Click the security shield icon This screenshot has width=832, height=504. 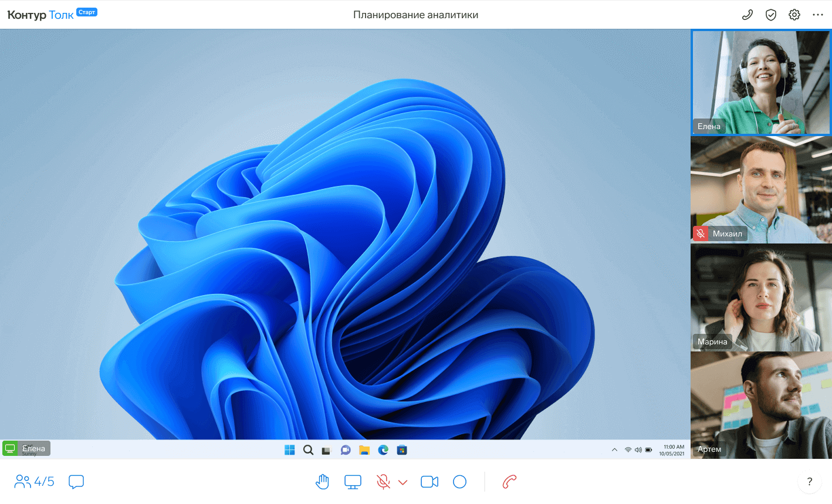coord(771,15)
